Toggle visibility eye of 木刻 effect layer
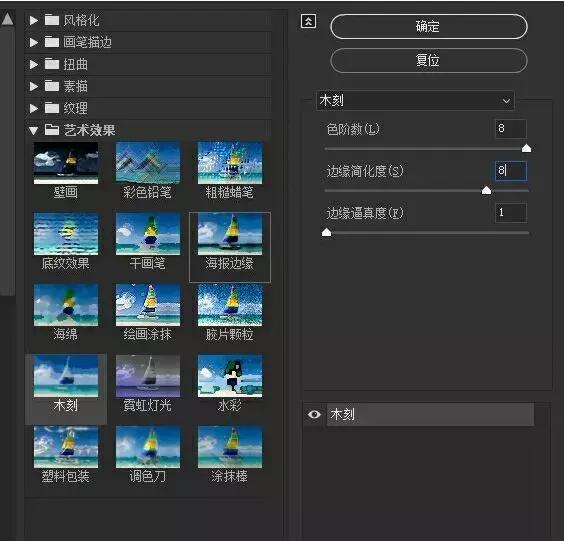 [x=314, y=414]
